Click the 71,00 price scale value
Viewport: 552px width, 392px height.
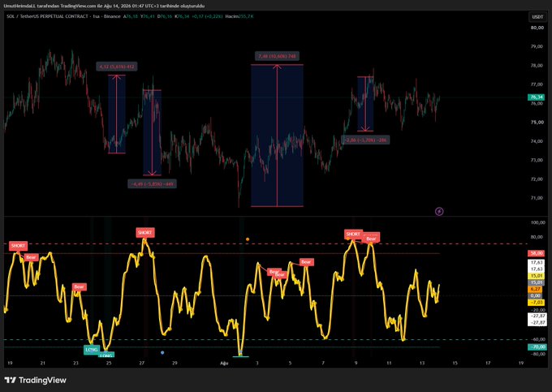click(x=537, y=198)
